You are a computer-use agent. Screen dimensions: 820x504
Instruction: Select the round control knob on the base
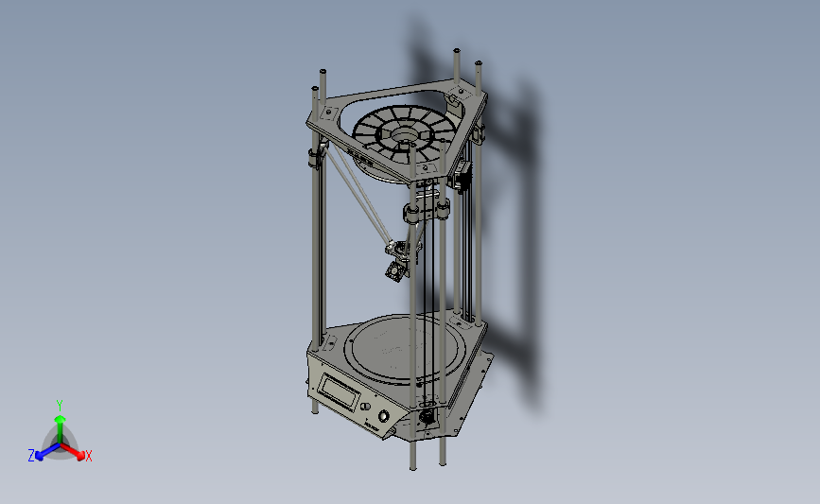[384, 417]
